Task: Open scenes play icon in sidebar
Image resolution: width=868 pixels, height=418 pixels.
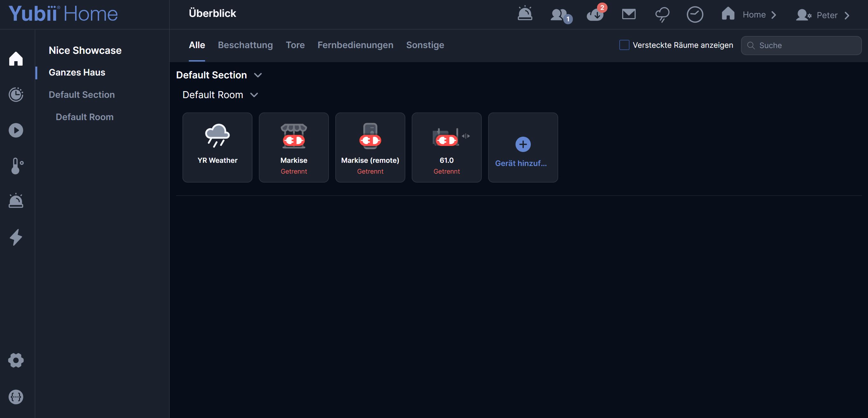Action: click(x=16, y=130)
